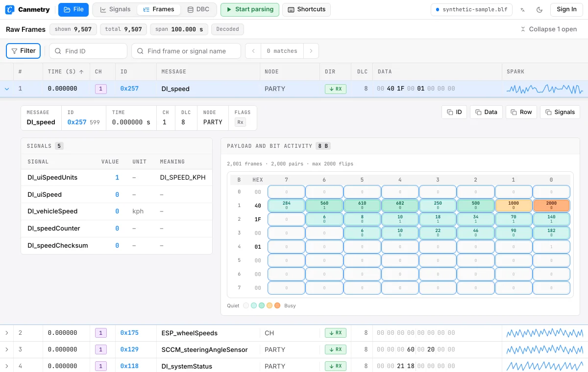
Task: Switch to the Signals tab
Action: click(x=115, y=9)
